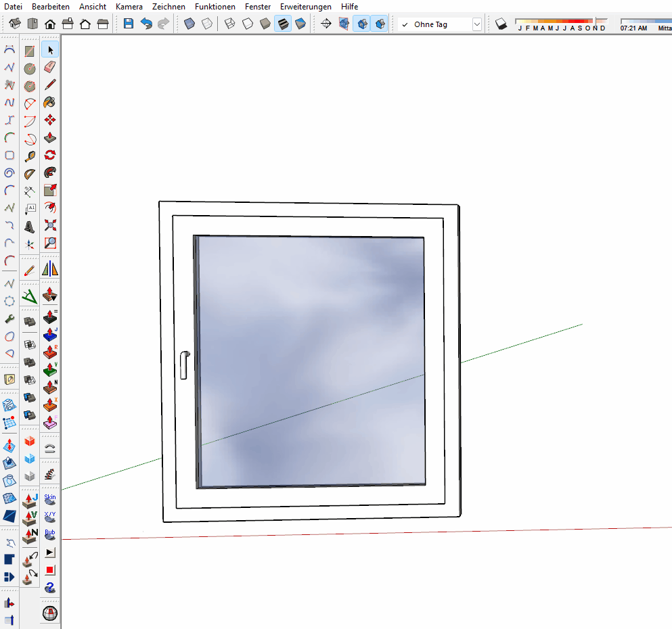Open the Kamera menu
The image size is (672, 629).
click(129, 6)
